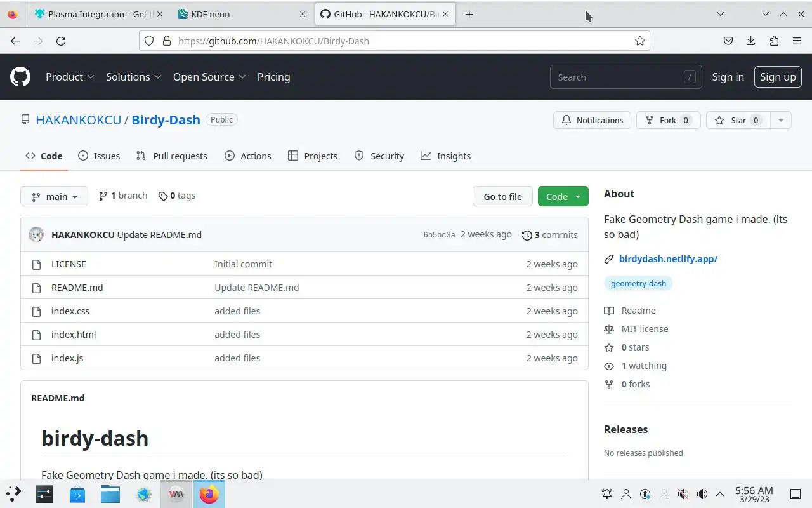Close the KDE neon tab
Viewport: 812px width, 508px height.
click(x=303, y=14)
